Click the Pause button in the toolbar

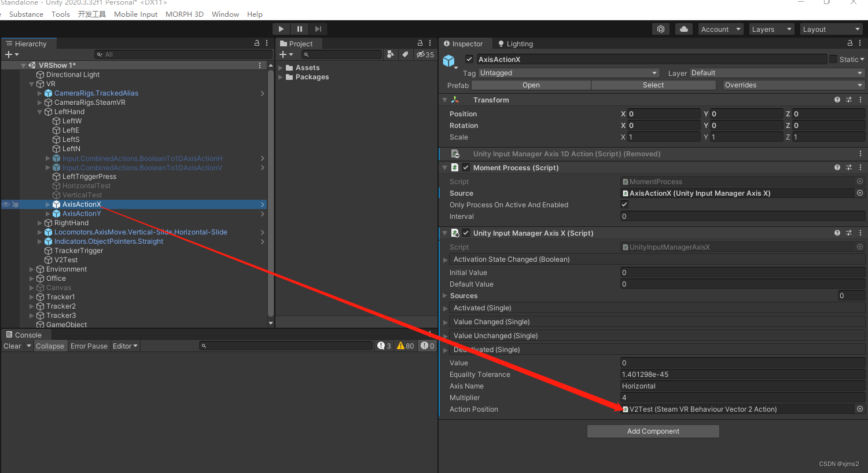pos(299,29)
